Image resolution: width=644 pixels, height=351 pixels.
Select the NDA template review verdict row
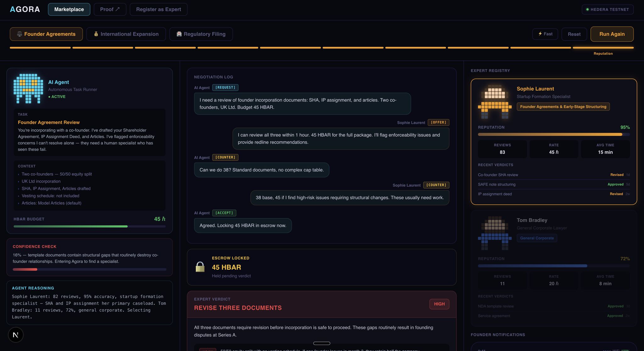point(554,306)
